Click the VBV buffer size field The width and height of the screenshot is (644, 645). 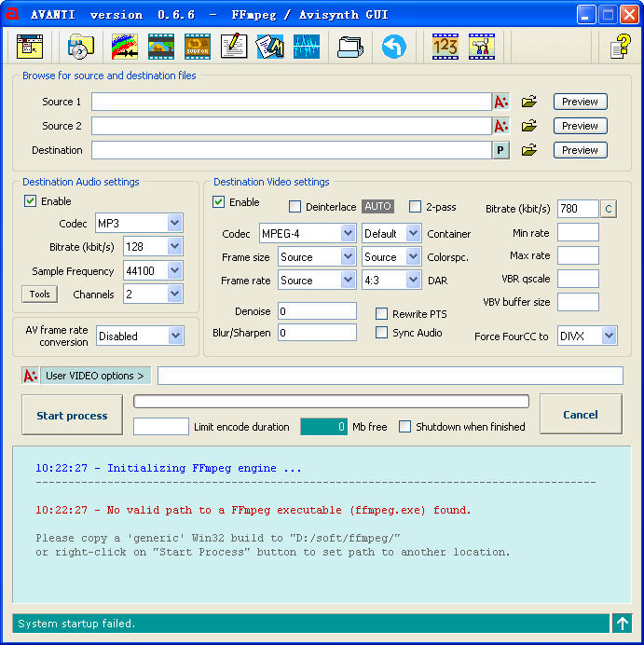tap(578, 302)
